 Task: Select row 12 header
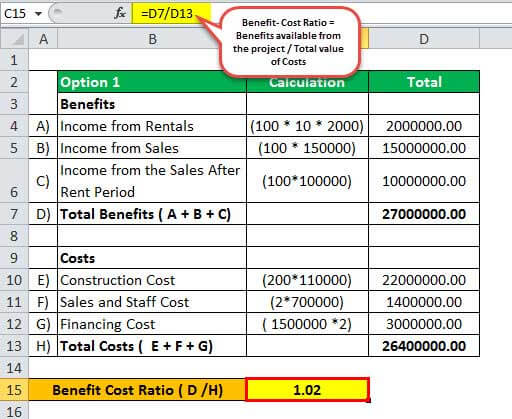tap(14, 324)
